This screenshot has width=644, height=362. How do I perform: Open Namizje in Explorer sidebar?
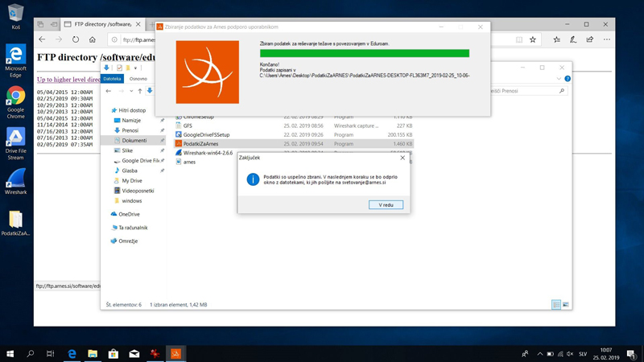tap(131, 120)
